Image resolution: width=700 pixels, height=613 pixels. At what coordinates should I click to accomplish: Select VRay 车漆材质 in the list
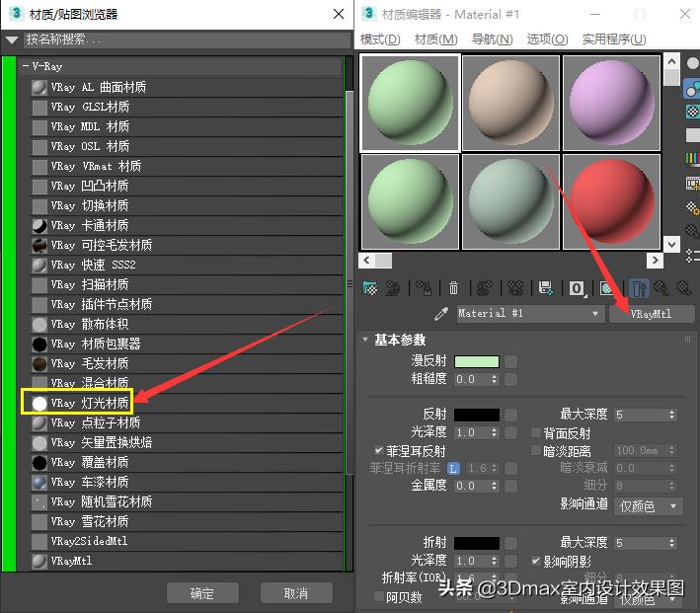click(x=187, y=482)
